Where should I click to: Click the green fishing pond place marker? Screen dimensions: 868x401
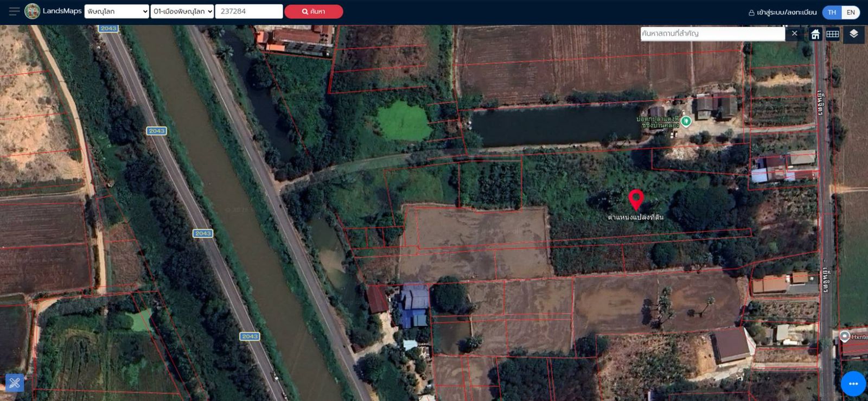click(x=686, y=121)
